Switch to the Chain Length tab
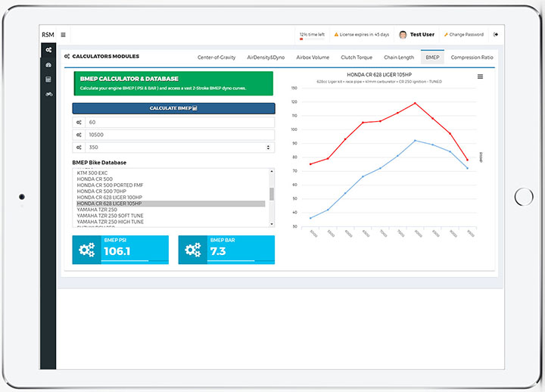This screenshot has width=545, height=392. (x=399, y=58)
